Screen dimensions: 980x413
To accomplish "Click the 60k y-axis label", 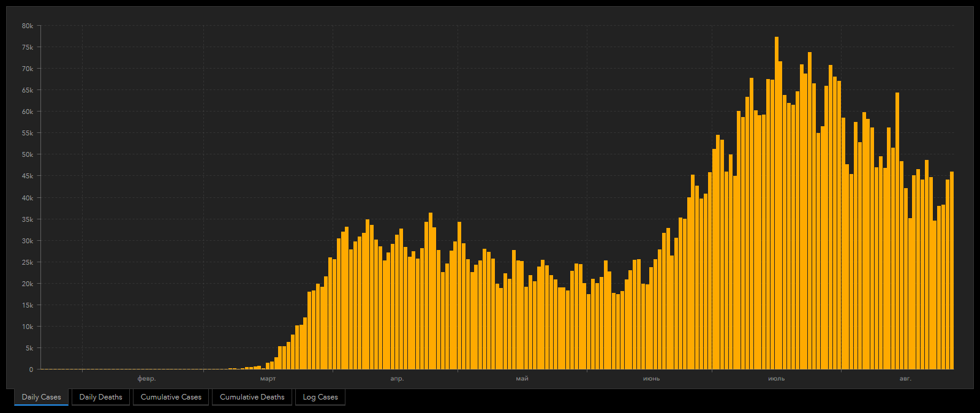I will [28, 112].
